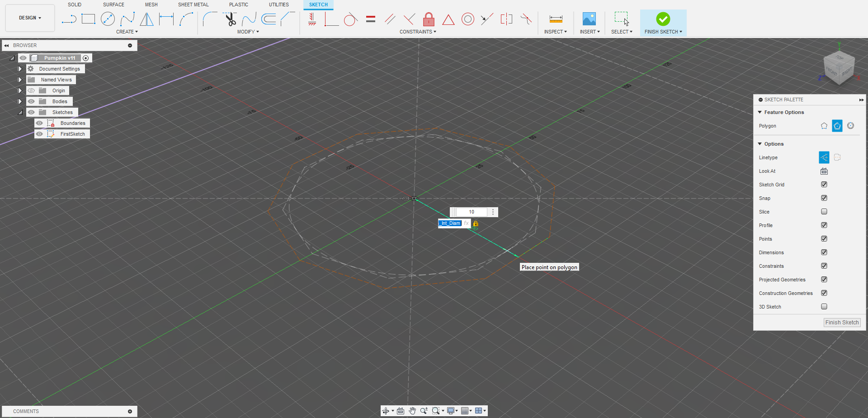
Task: Select the Center Diameter Circle tool
Action: [x=108, y=19]
